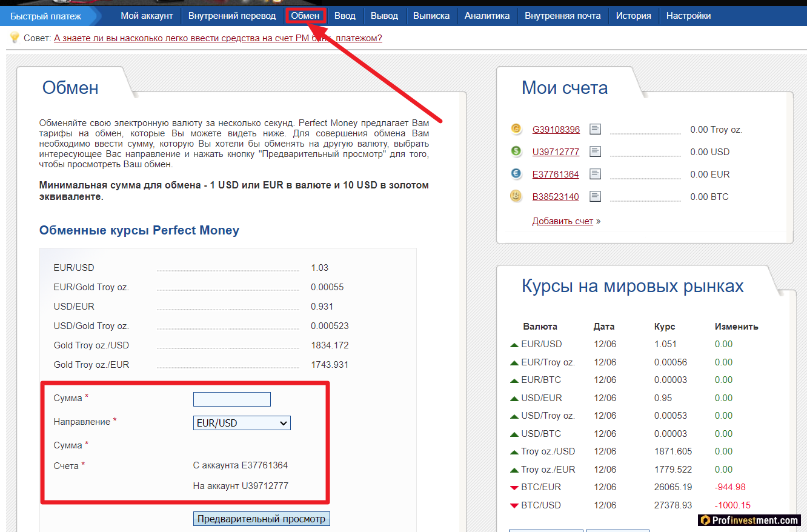Click the gold account coin icon
Screen dimensions: 807x532
[x=516, y=129]
